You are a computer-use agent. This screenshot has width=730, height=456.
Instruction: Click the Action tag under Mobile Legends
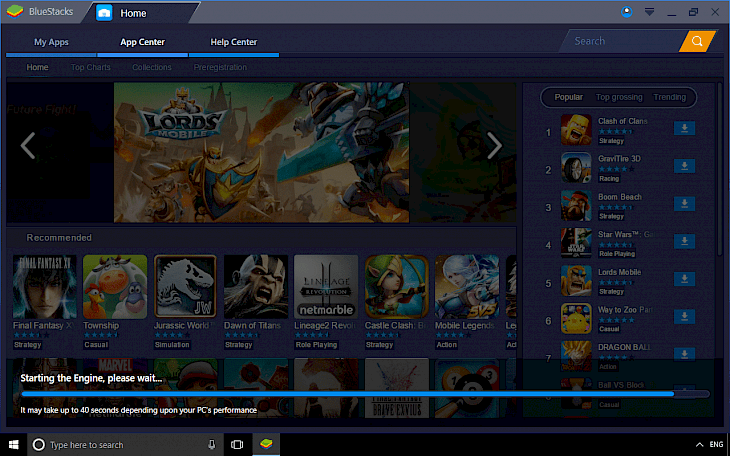coord(446,345)
